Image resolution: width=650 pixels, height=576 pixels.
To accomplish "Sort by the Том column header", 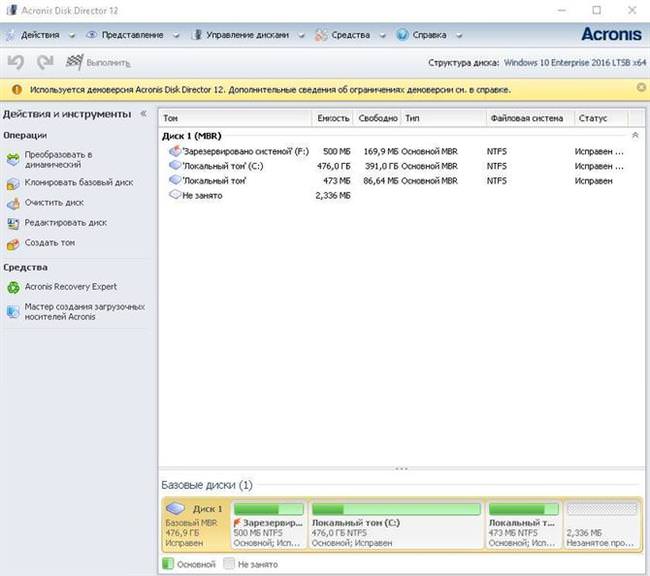I will [235, 118].
